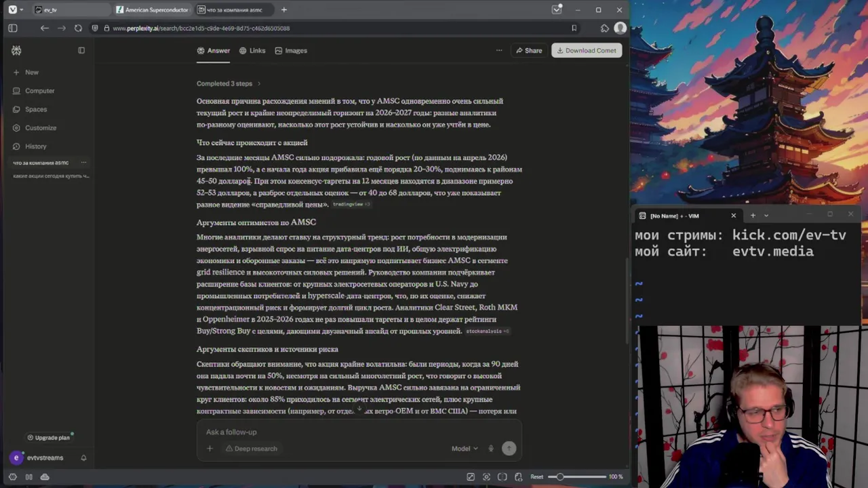Click the Share button

529,50
